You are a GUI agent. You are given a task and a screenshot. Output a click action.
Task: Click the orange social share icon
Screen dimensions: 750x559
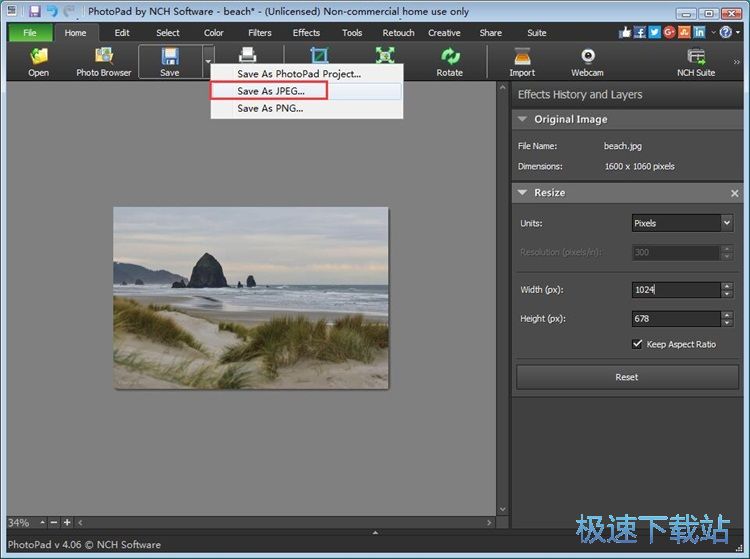[x=684, y=32]
